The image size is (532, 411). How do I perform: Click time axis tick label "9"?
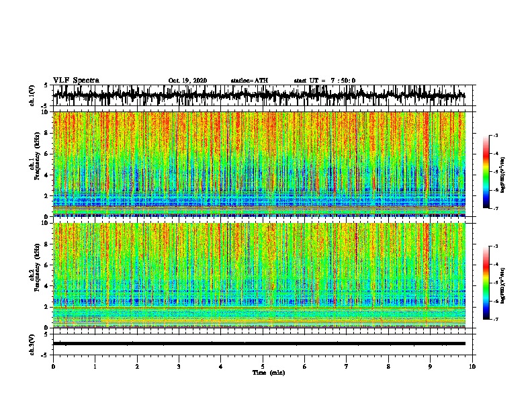pos(430,367)
